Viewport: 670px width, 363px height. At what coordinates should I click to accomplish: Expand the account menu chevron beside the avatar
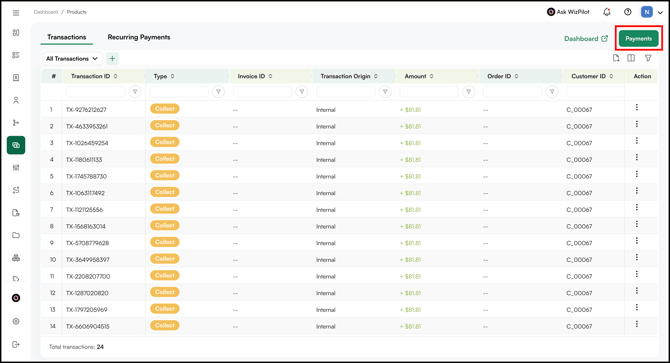pyautogui.click(x=660, y=12)
